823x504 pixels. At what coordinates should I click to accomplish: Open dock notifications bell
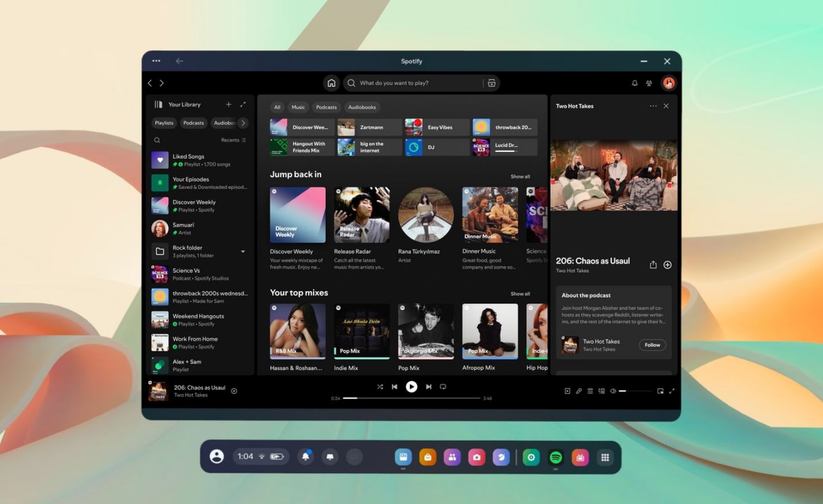click(x=306, y=457)
